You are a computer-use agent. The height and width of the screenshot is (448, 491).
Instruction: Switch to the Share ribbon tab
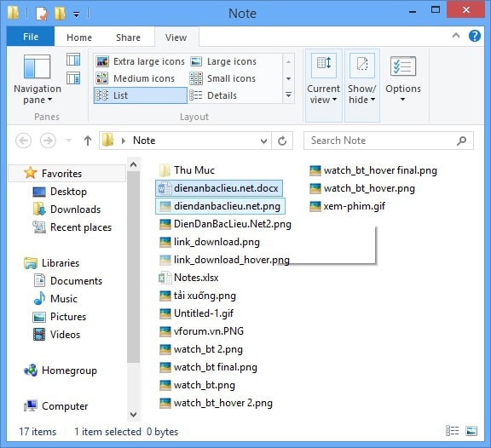pos(128,37)
